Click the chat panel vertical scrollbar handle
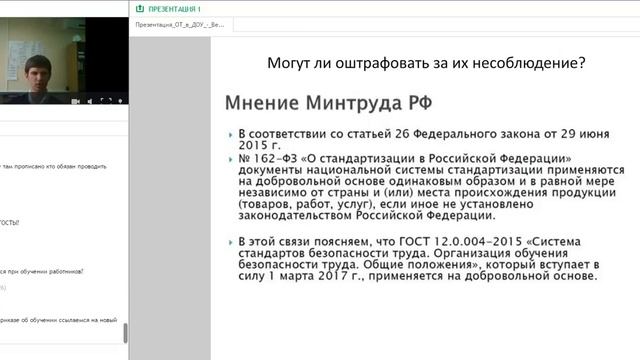The height and width of the screenshot is (360, 640). (x=125, y=333)
